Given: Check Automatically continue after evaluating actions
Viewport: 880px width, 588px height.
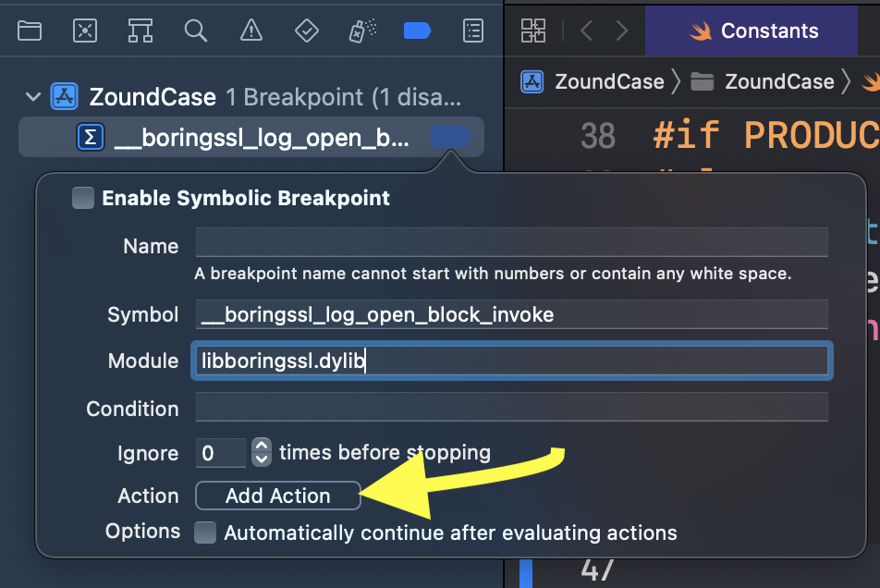Looking at the screenshot, I should (205, 533).
